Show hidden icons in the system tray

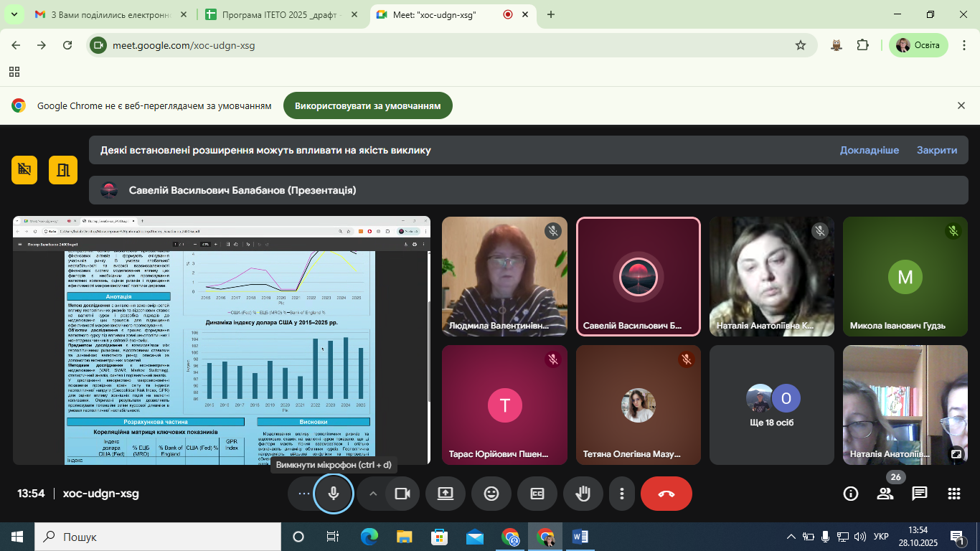point(791,537)
